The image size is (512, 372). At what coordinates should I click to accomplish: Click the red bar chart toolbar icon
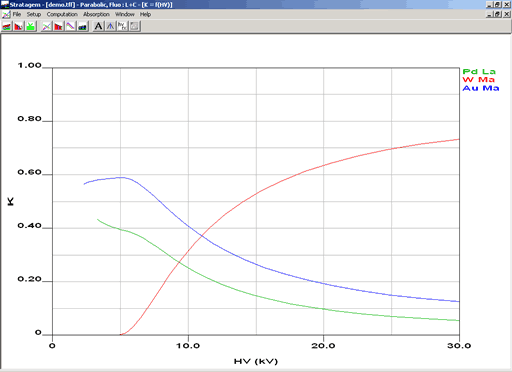click(x=59, y=26)
